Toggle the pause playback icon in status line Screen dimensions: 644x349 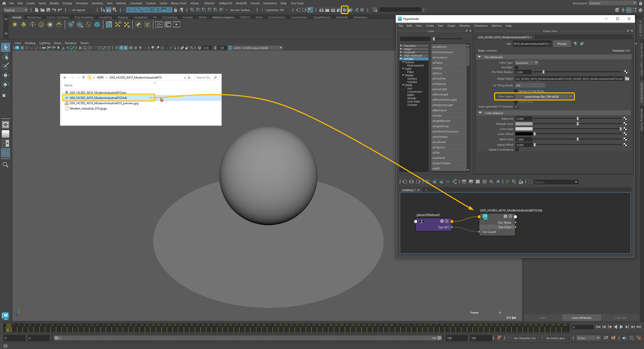[362, 10]
